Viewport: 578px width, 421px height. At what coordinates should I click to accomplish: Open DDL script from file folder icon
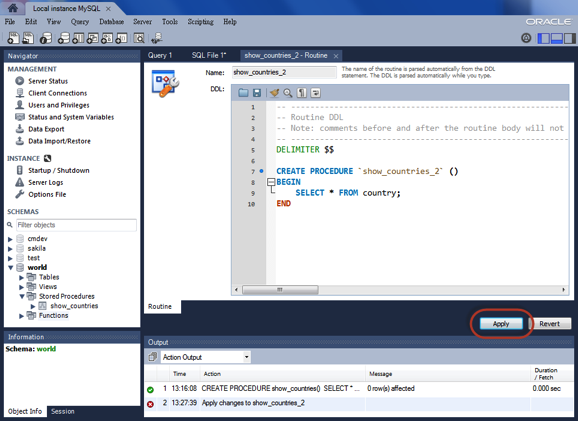[x=243, y=93]
